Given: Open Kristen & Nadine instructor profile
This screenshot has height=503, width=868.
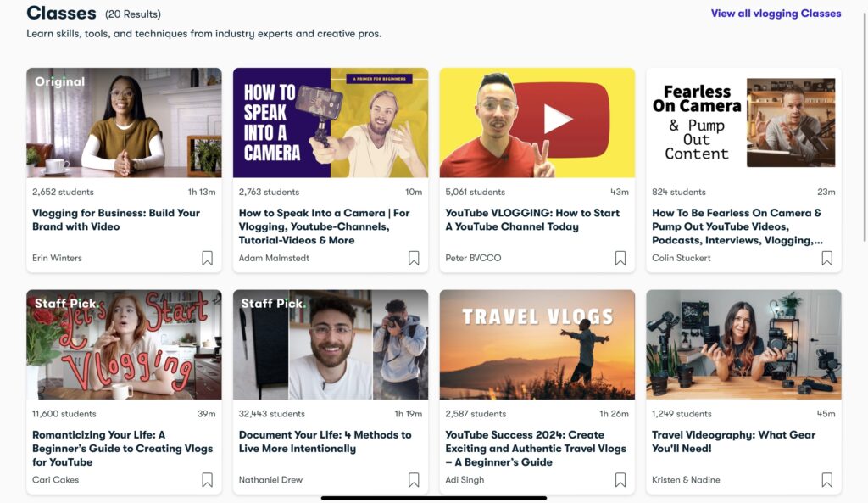Looking at the screenshot, I should click(686, 480).
